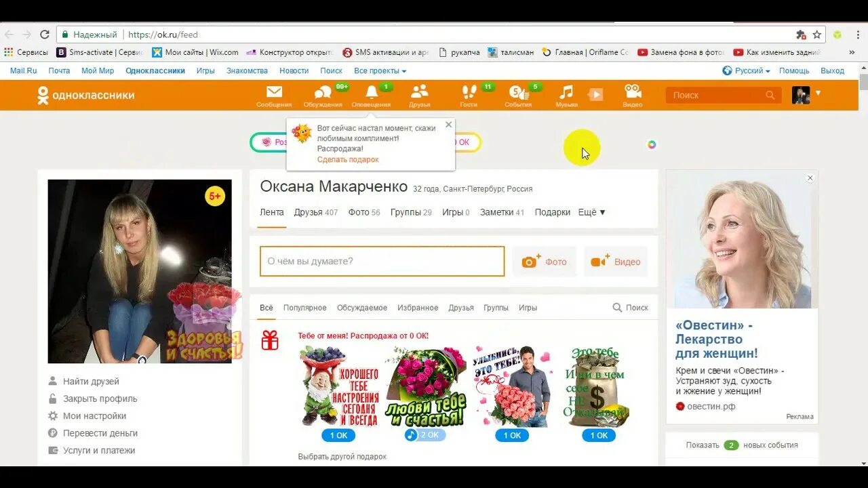Image resolution: width=868 pixels, height=488 pixels.
Task: Click the Фото upload button
Action: click(545, 262)
